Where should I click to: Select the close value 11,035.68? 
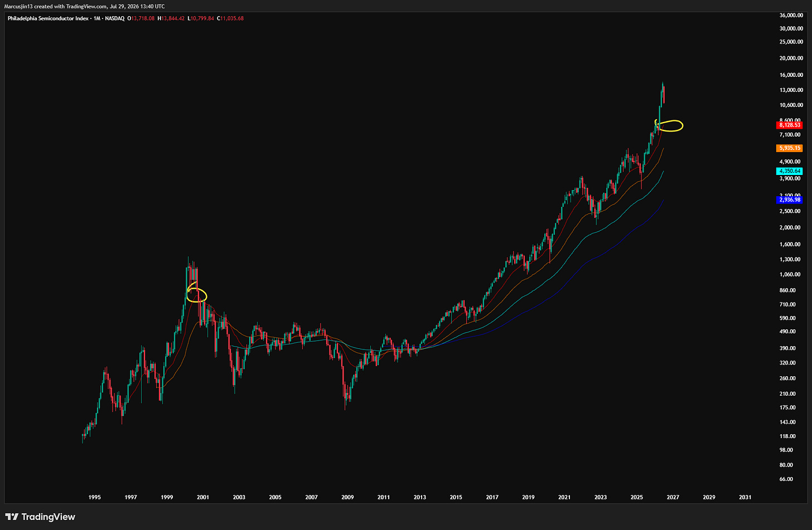tap(231, 18)
